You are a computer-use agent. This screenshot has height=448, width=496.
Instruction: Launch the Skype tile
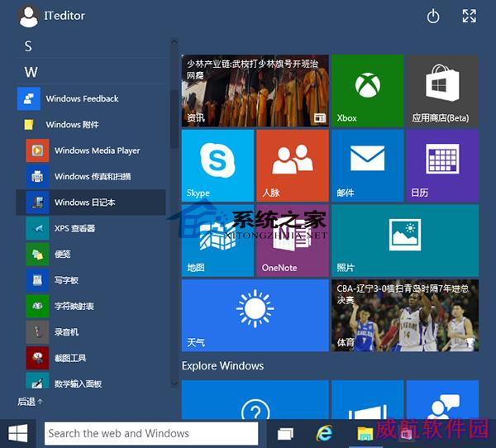point(217,165)
